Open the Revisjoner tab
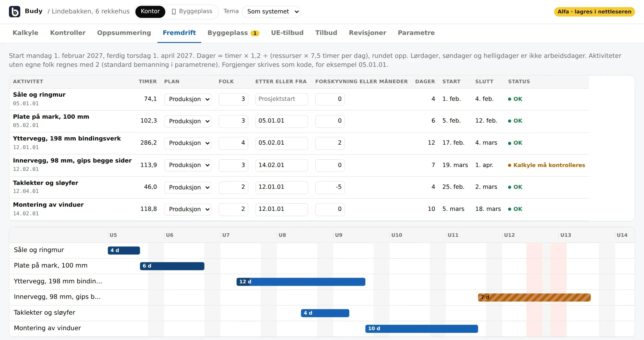 point(367,33)
